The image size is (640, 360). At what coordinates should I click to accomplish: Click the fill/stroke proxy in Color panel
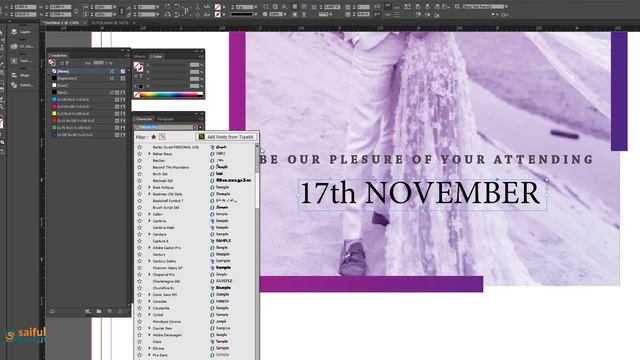(138, 66)
